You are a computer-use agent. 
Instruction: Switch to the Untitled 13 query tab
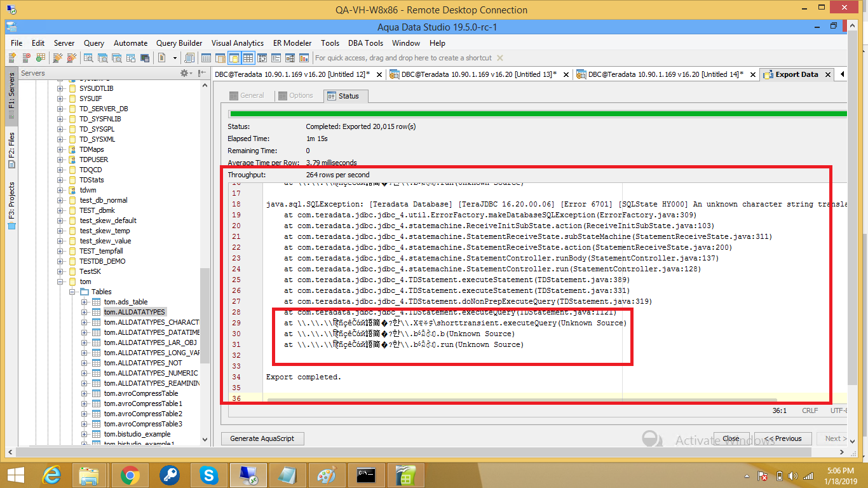point(479,74)
